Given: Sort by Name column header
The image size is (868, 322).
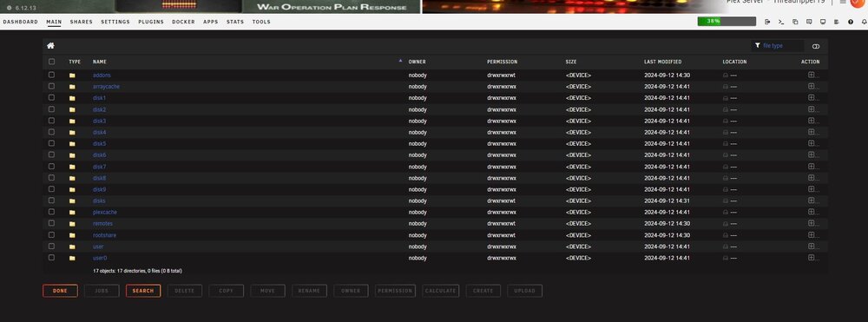Looking at the screenshot, I should click(x=100, y=62).
